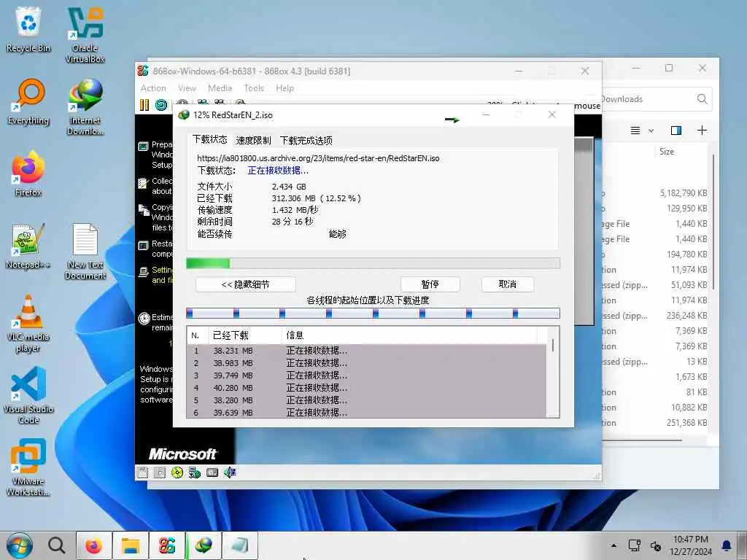Click the N. column header in thread list
This screenshot has height=560, width=747.
pyautogui.click(x=197, y=335)
